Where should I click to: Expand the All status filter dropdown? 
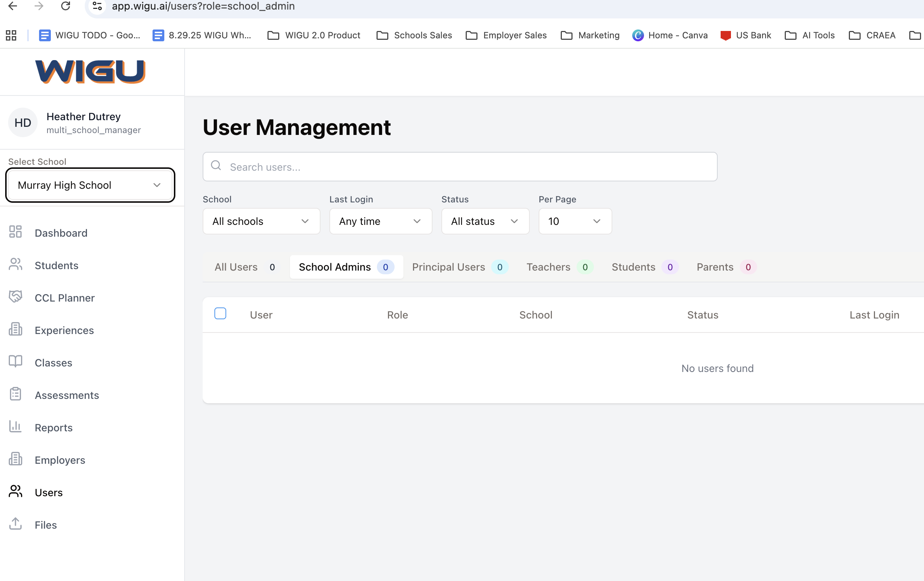coord(485,221)
